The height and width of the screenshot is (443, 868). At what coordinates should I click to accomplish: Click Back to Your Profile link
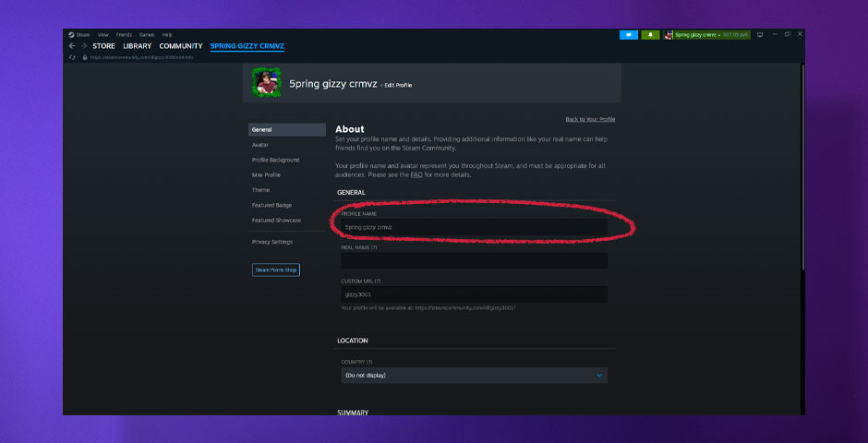[590, 120]
